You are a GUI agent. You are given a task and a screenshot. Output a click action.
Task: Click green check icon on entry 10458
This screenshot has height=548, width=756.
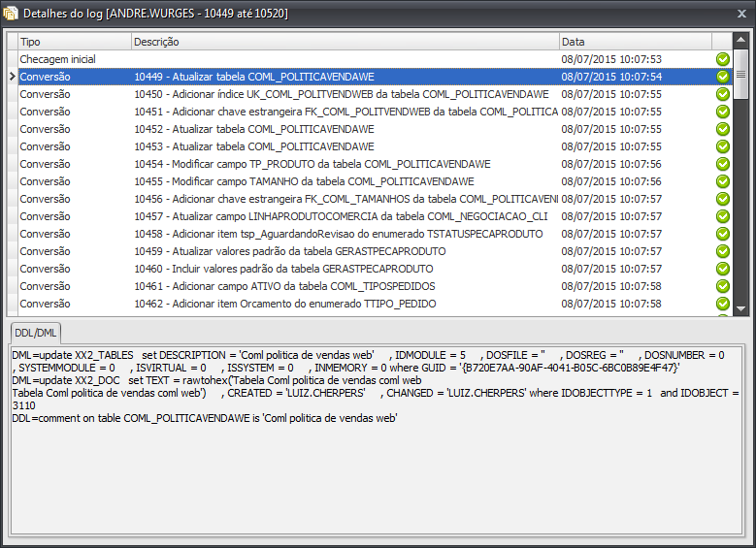722,234
